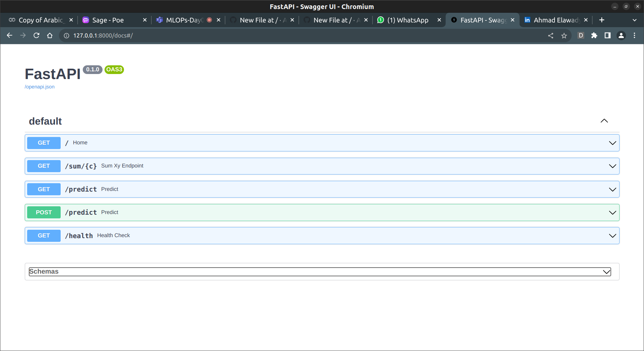Click the POST badge for /predict

click(x=44, y=212)
